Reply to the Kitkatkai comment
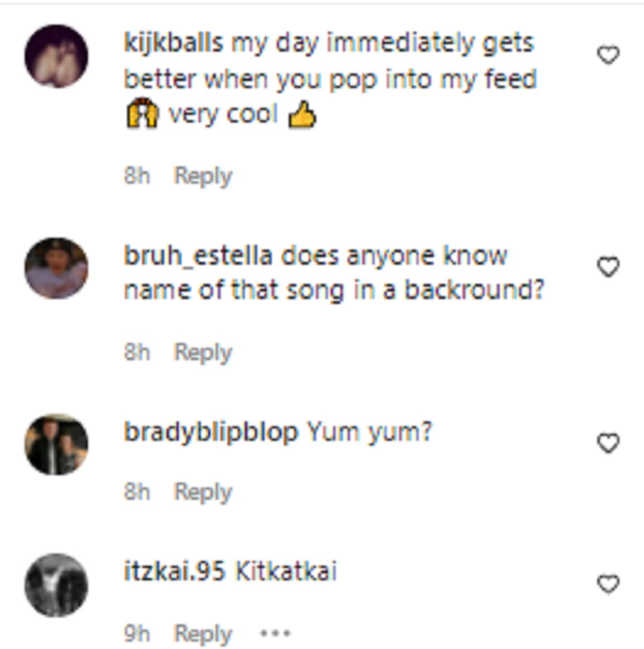Screen dimensions: 644x649 coord(203,634)
